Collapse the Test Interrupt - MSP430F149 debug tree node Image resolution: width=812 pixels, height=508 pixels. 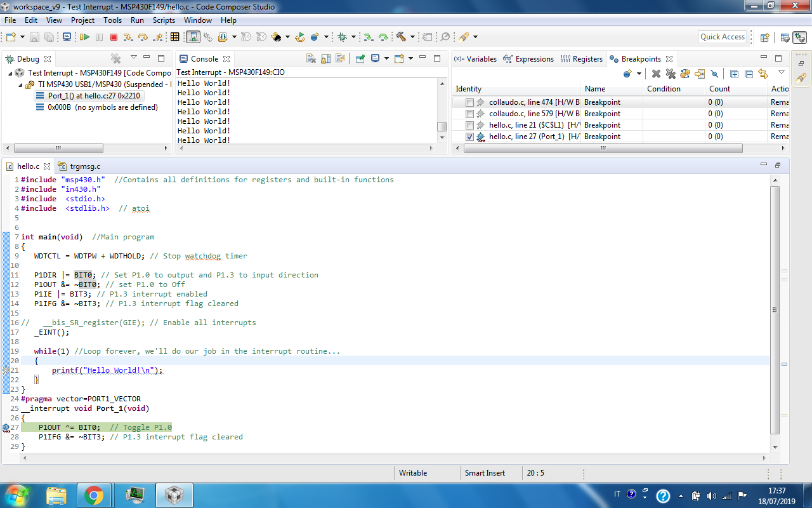pyautogui.click(x=10, y=73)
